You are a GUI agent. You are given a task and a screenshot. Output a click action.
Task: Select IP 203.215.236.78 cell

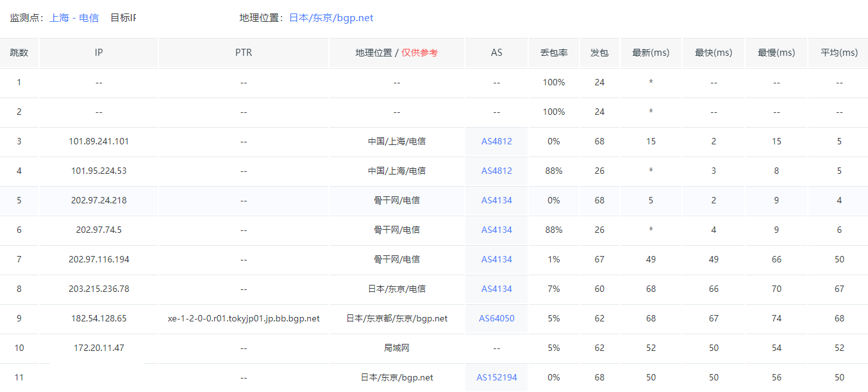99,289
